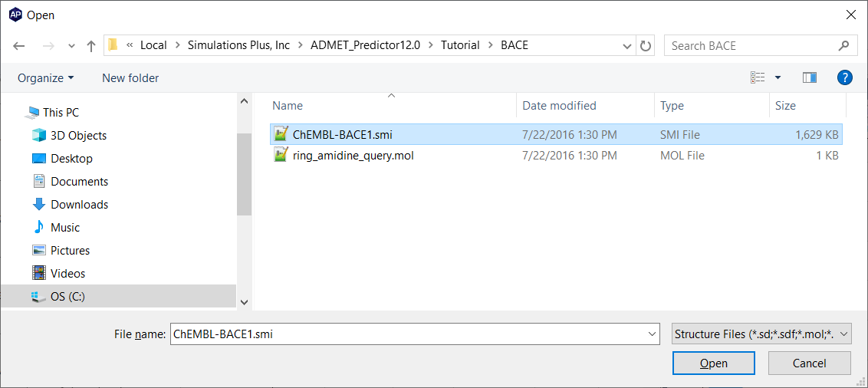The width and height of the screenshot is (868, 388).
Task: Expand the recent locations dropdown
Action: coord(71,47)
